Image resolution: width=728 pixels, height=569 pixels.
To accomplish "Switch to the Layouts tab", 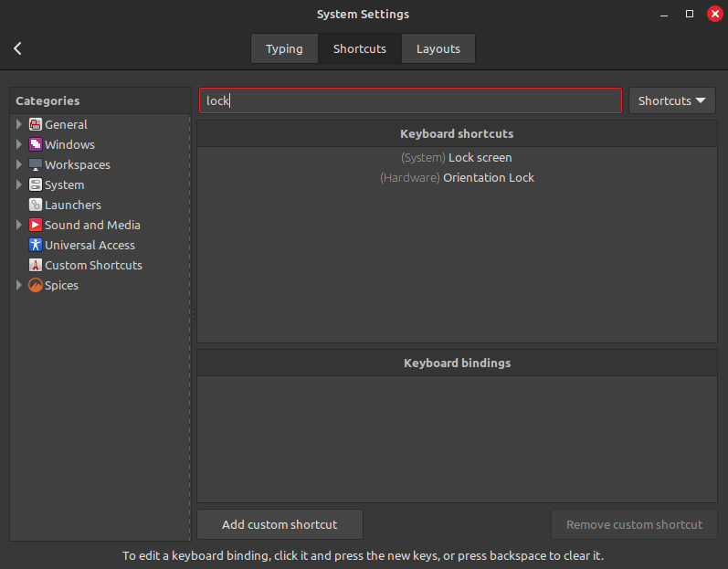I will 438,48.
